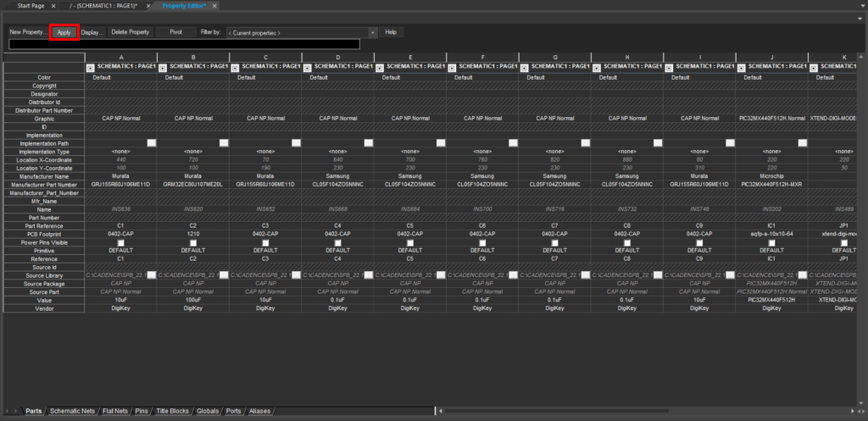This screenshot has width=868, height=421.
Task: Expand column F SCHEMATIC1 plus icon
Action: pos(452,68)
